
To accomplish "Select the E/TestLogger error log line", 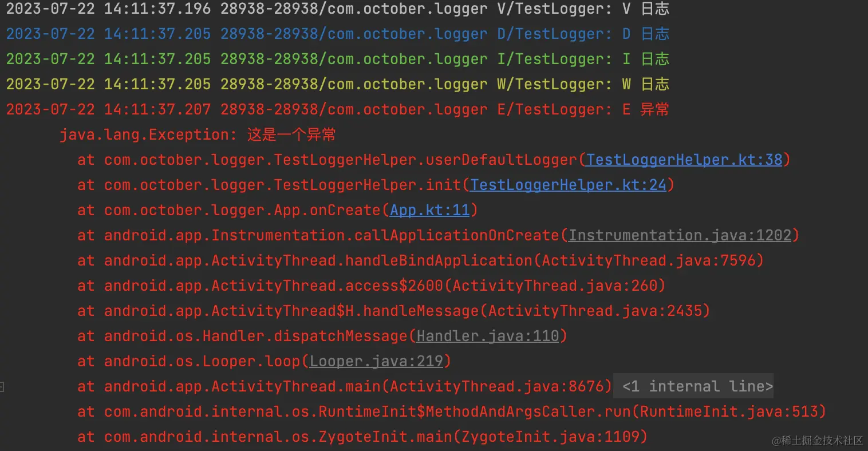I will coord(337,109).
